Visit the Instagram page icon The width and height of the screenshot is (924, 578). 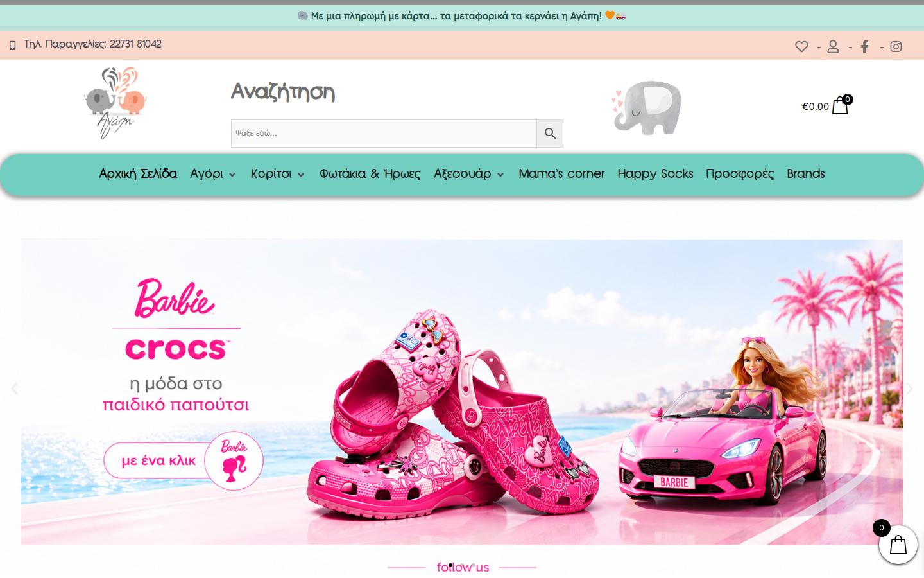point(896,46)
